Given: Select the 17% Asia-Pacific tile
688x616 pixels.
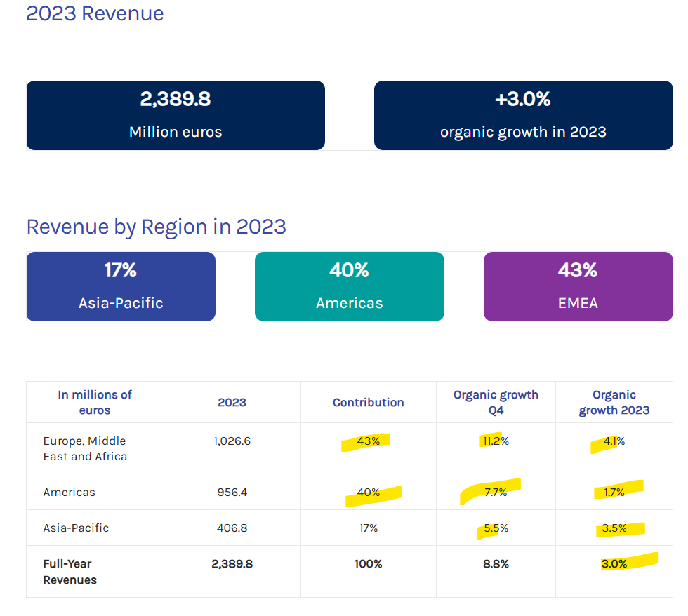Looking at the screenshot, I should (121, 286).
